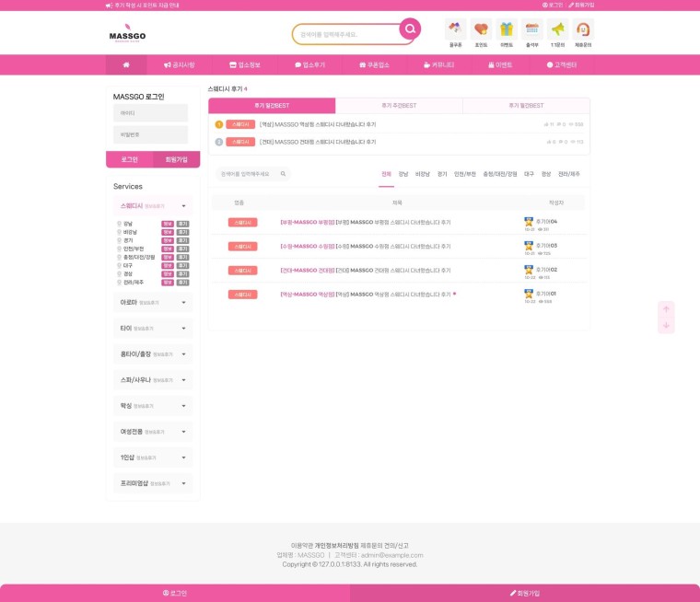The image size is (700, 602).
Task: Click the medal icon next to 후기어03
Action: coord(529,246)
